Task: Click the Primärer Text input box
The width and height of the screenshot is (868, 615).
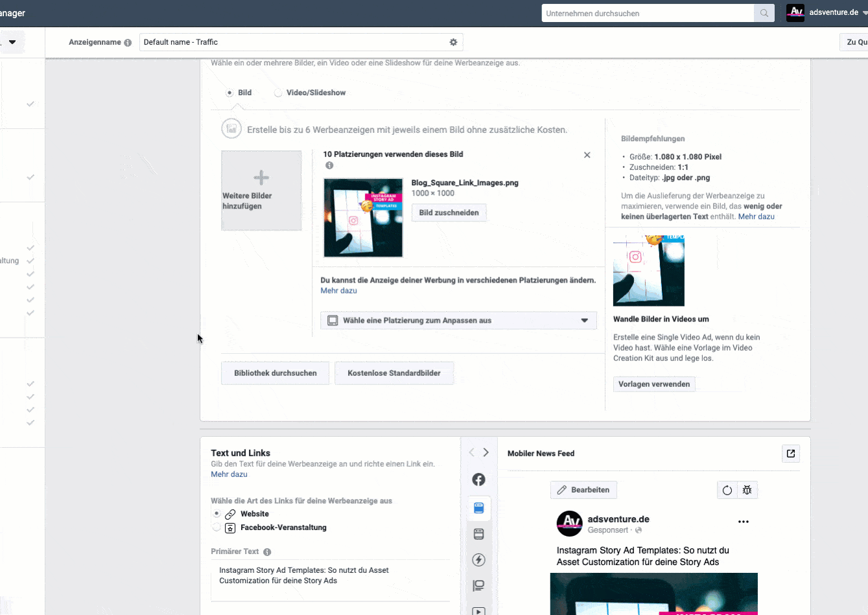Action: (x=331, y=580)
